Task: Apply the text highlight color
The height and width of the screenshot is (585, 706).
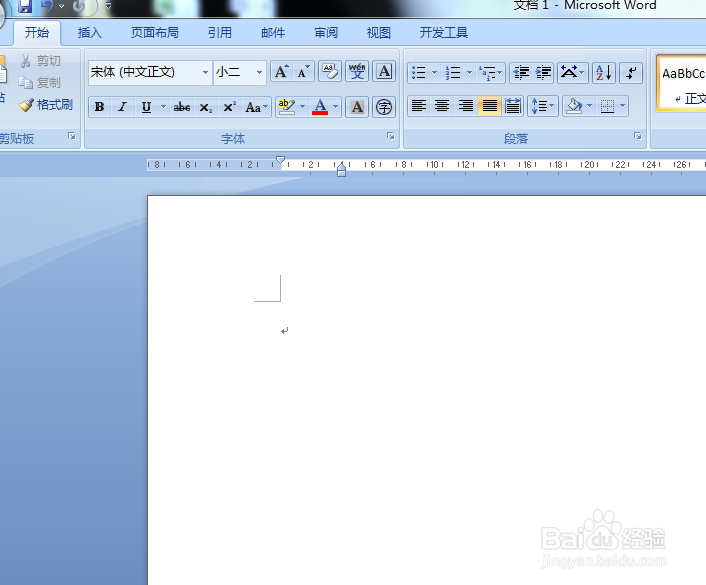Action: 286,107
